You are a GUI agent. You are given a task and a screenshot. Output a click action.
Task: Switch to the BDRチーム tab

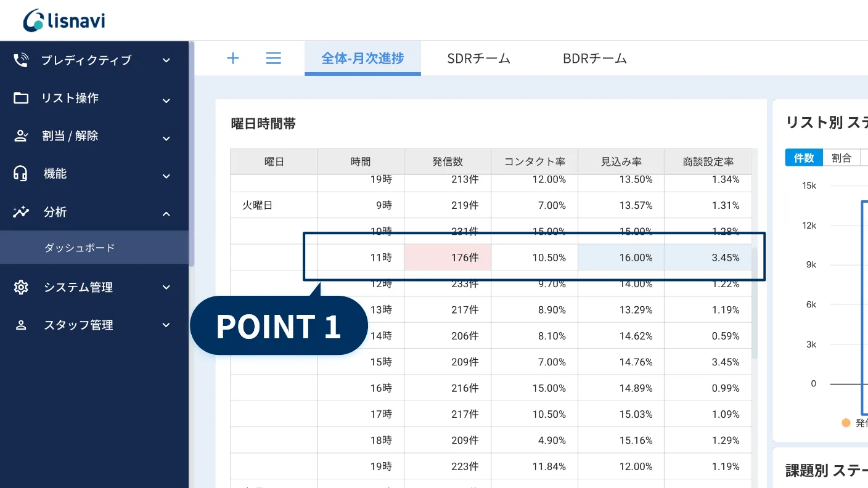(595, 59)
